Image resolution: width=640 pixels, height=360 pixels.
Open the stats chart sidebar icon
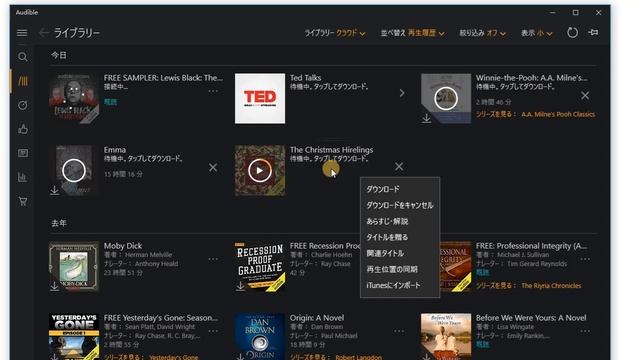(x=23, y=177)
